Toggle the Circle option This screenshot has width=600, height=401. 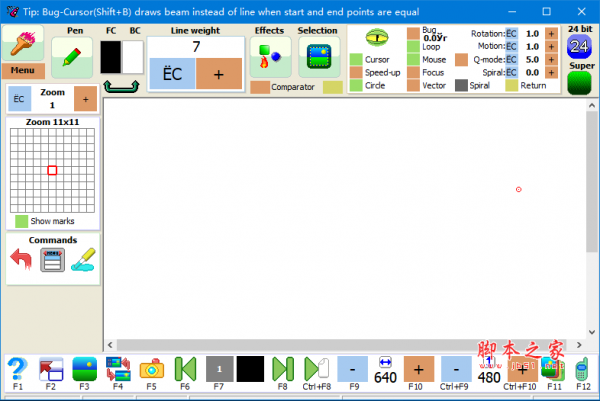coord(356,85)
